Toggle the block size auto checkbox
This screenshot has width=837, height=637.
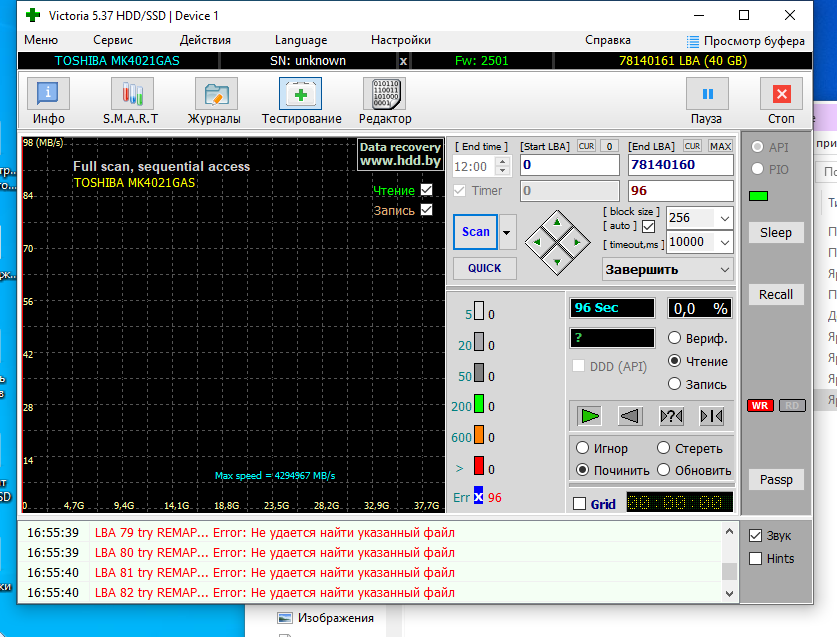(649, 226)
